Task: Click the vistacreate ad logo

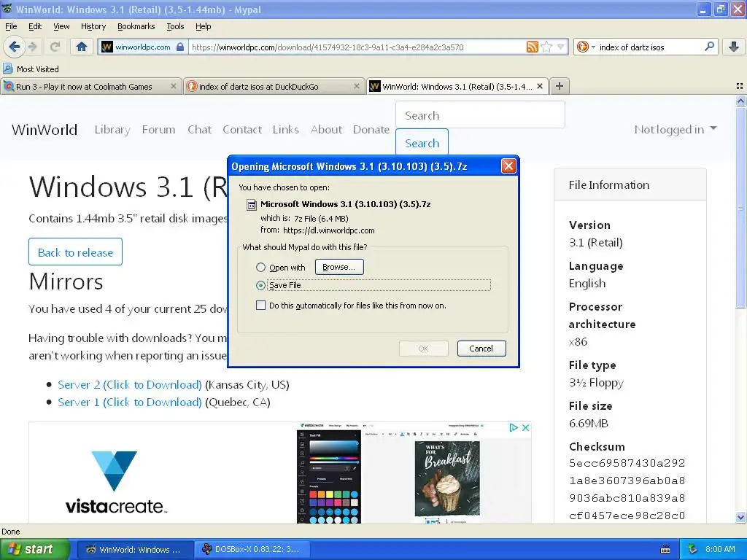Action: (116, 481)
